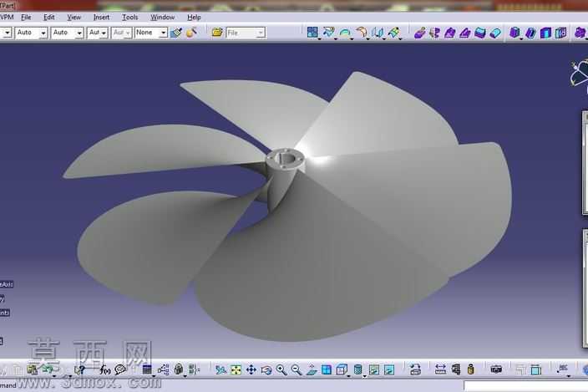588x392 pixels.
Task: Expand the second Auto dropdown
Action: [79, 33]
